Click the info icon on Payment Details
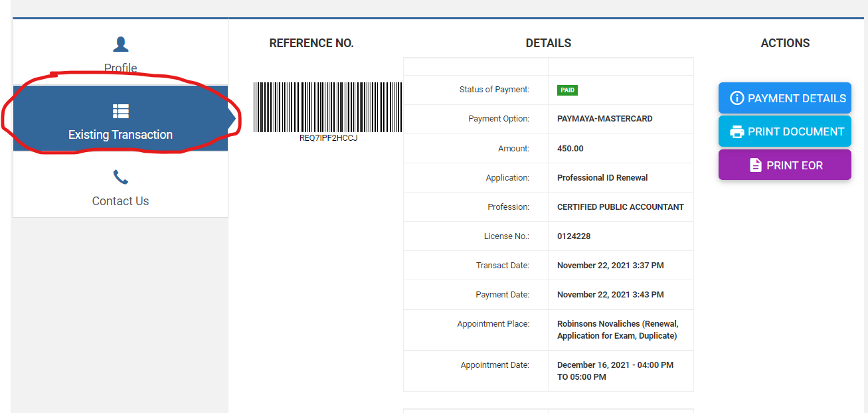868x413 pixels. [737, 98]
